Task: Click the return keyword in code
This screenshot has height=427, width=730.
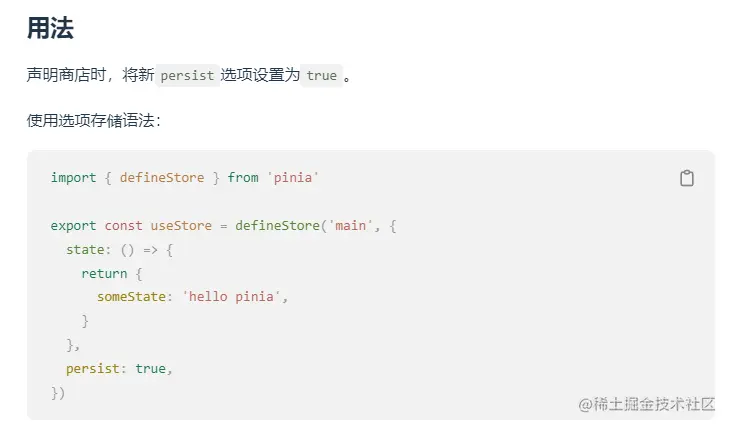Action: (104, 273)
